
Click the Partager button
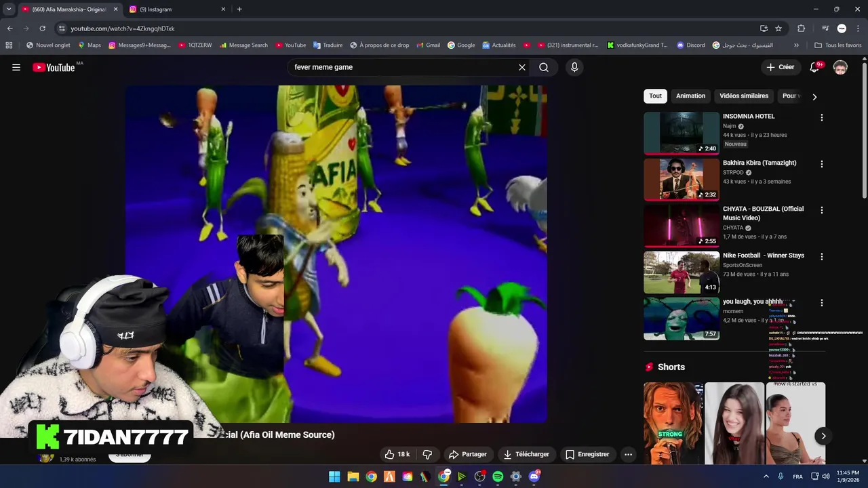(x=468, y=454)
